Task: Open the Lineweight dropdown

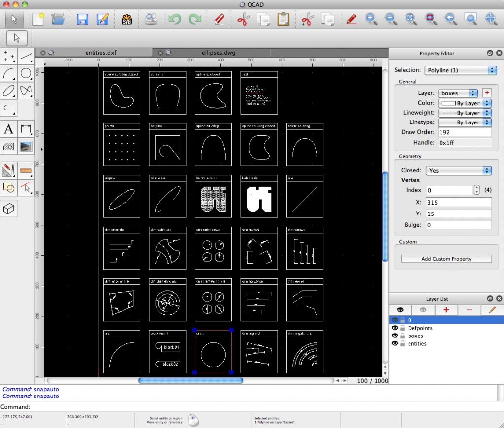Action: coord(465,113)
